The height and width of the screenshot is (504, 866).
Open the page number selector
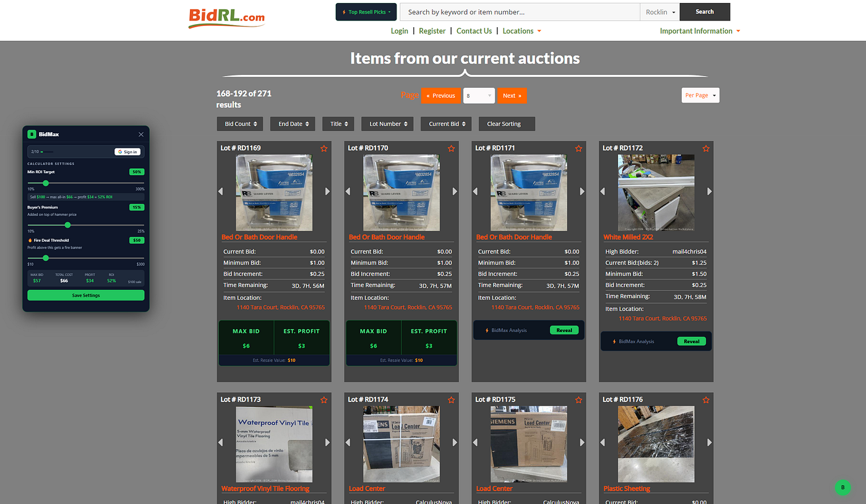click(479, 96)
